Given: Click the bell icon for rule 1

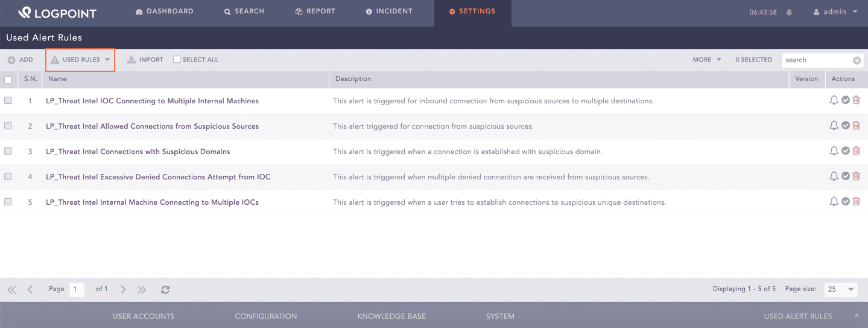Looking at the screenshot, I should (834, 100).
